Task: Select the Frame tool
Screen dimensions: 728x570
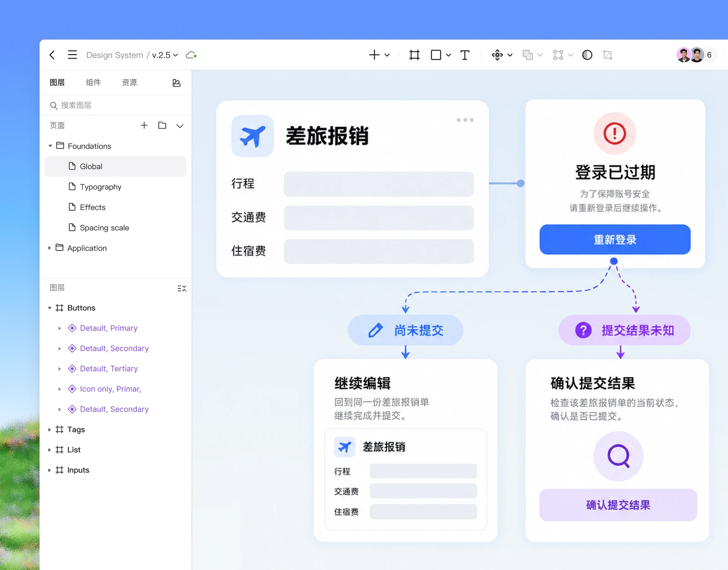Action: (x=414, y=55)
